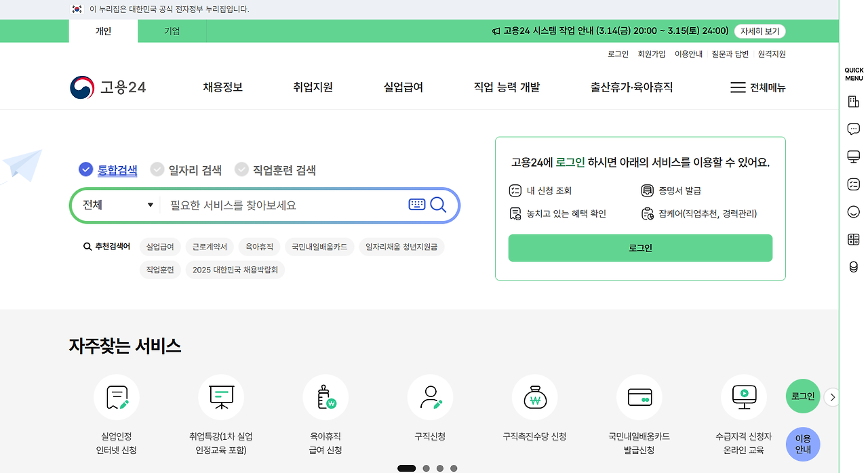Open the calculator icon in the Quick Menu
This screenshot has height=473, width=868.
[x=854, y=239]
